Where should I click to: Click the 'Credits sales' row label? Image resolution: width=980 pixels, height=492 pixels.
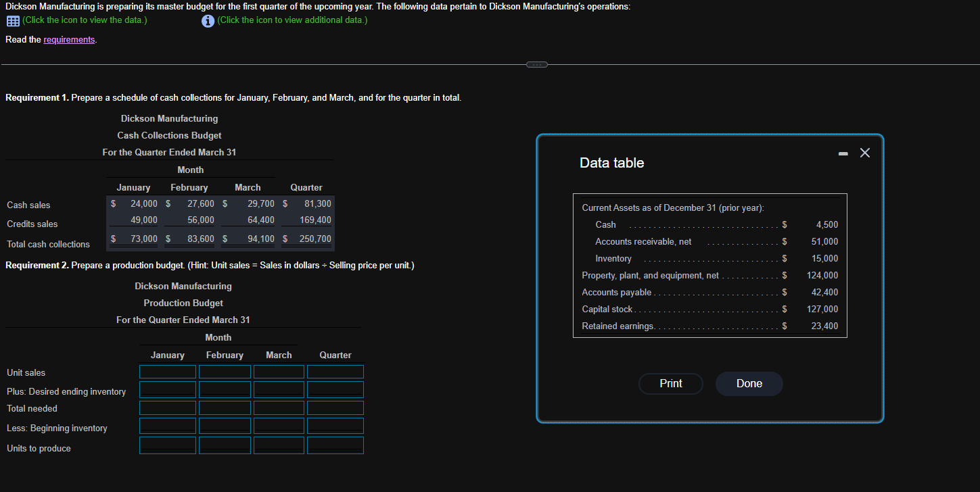pyautogui.click(x=32, y=224)
